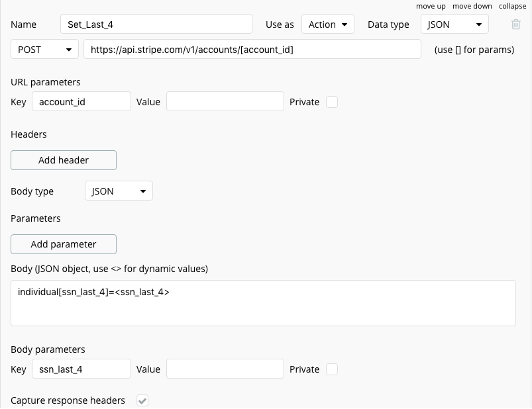The width and height of the screenshot is (532, 409).
Task: Toggle Private checkbox for ssn_last_4 parameter
Action: [332, 369]
